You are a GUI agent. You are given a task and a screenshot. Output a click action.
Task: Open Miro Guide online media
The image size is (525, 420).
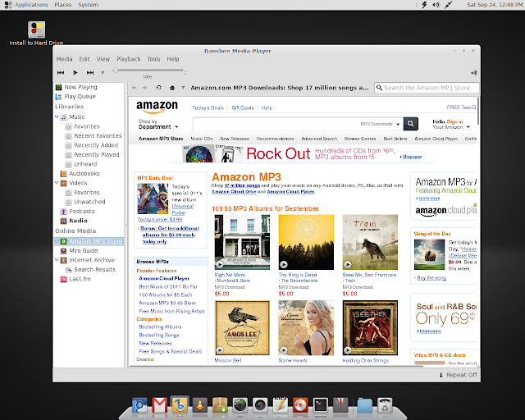pos(84,251)
